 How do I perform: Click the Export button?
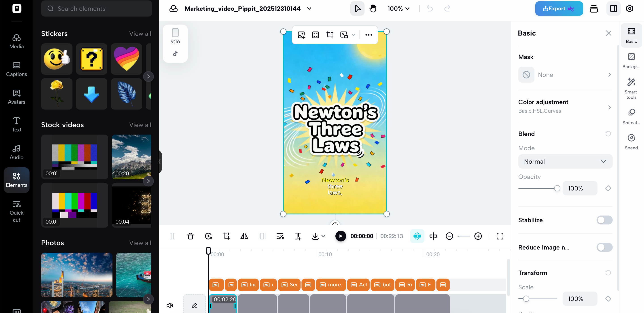[559, 8]
